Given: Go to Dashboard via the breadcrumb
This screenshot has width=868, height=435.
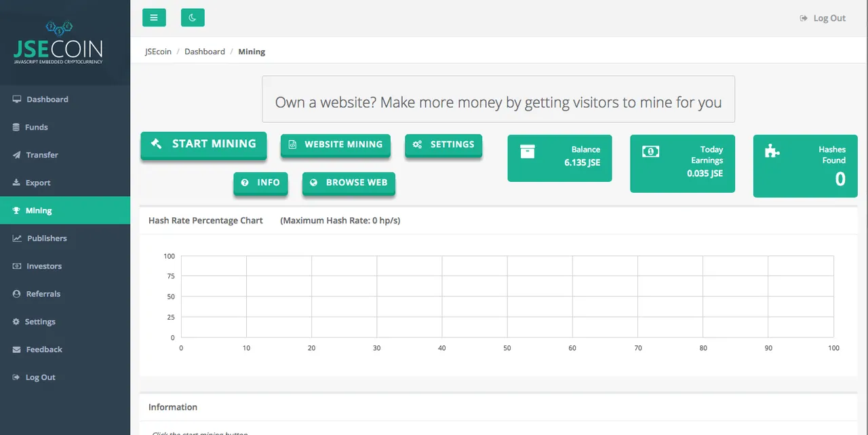Looking at the screenshot, I should coord(205,52).
